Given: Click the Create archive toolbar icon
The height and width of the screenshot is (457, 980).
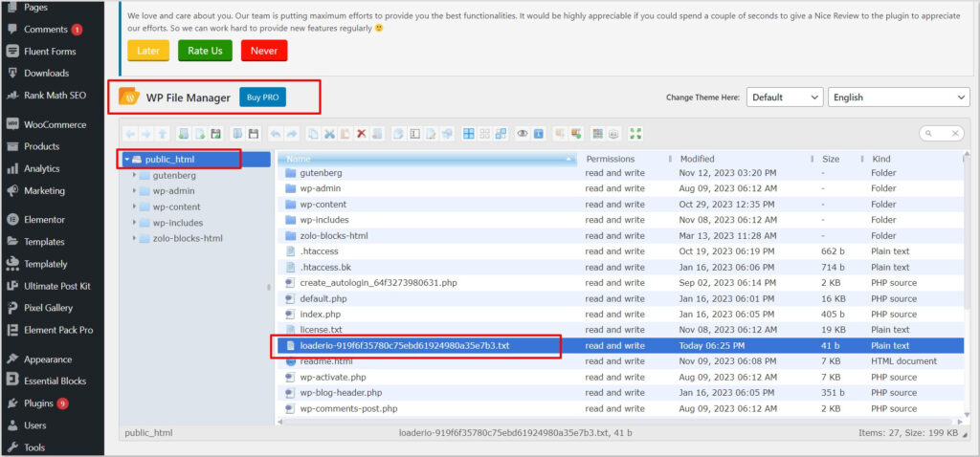Looking at the screenshot, I should pos(575,134).
